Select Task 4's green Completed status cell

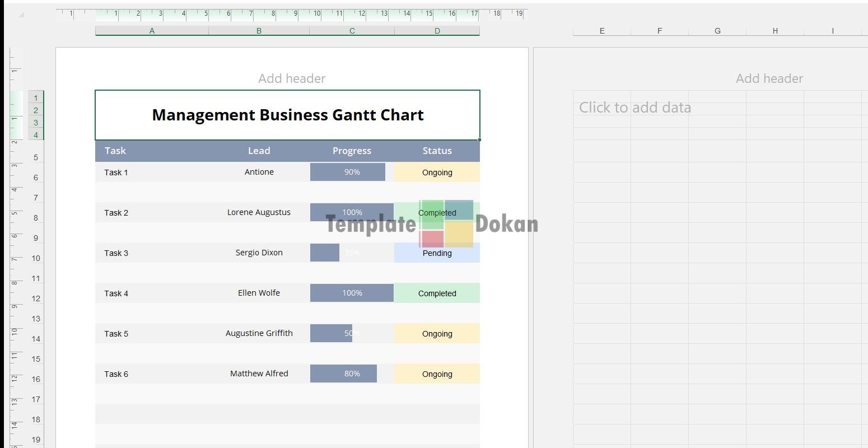[x=437, y=293]
